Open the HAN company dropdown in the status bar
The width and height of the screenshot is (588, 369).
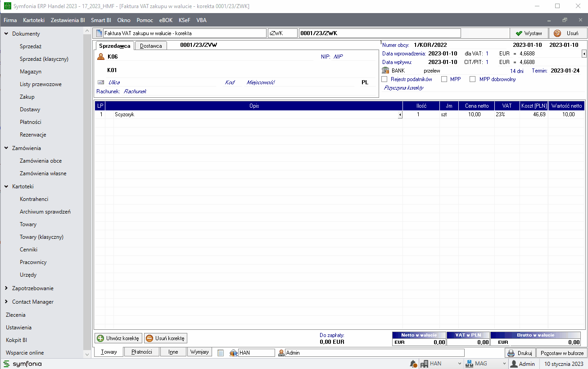(460, 364)
